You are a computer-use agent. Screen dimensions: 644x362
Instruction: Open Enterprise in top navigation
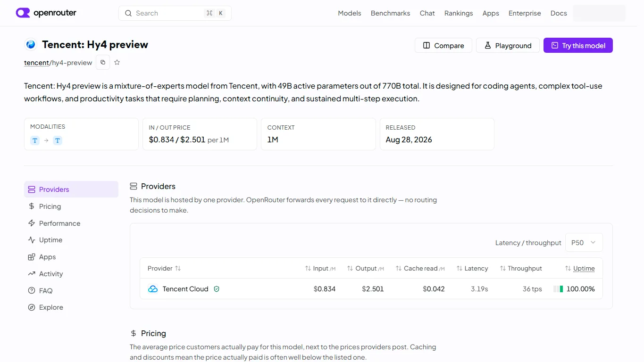click(525, 13)
